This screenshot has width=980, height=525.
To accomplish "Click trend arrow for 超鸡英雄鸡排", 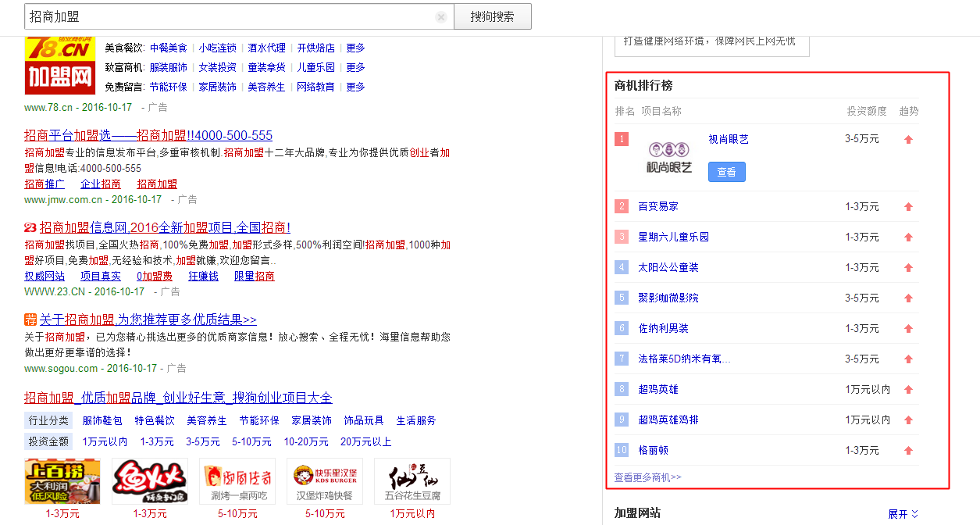I will point(908,420).
